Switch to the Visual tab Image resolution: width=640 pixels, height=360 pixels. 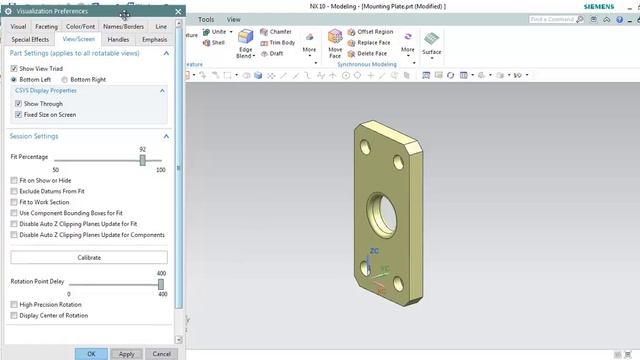(x=18, y=27)
